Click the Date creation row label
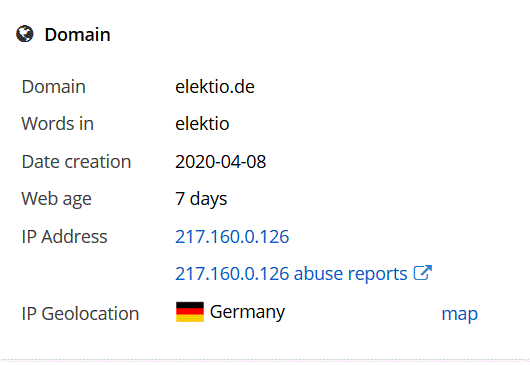The width and height of the screenshot is (530, 365). 76,162
